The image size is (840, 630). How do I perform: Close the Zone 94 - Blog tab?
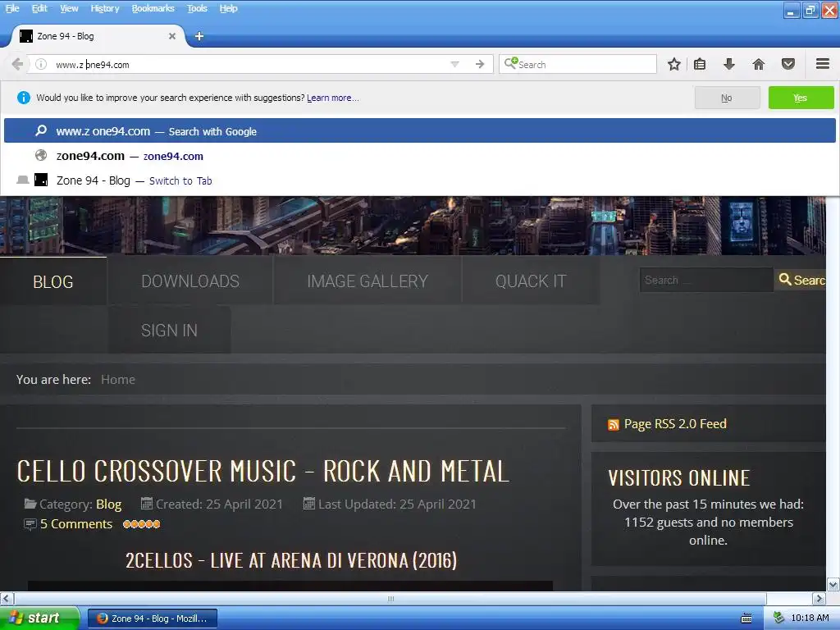[x=172, y=36]
